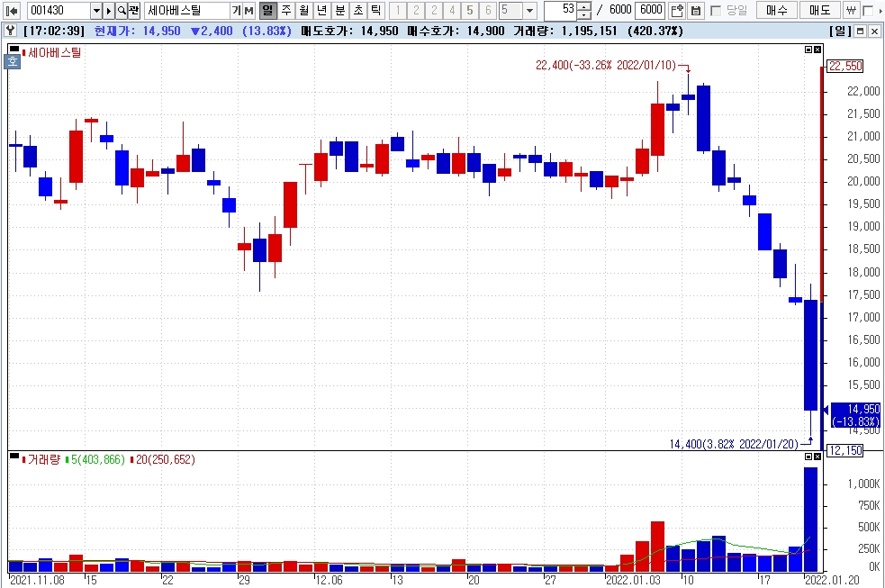The width and height of the screenshot is (885, 588).
Task: Increase candle count with up stepper
Action: [584, 6]
